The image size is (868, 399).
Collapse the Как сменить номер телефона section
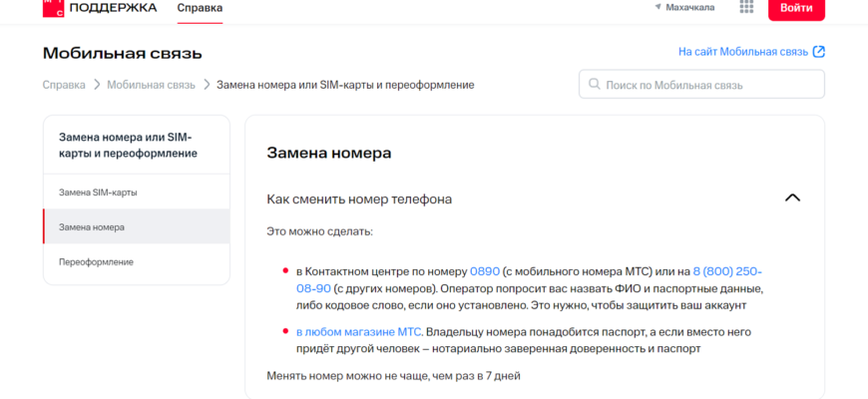point(793,199)
